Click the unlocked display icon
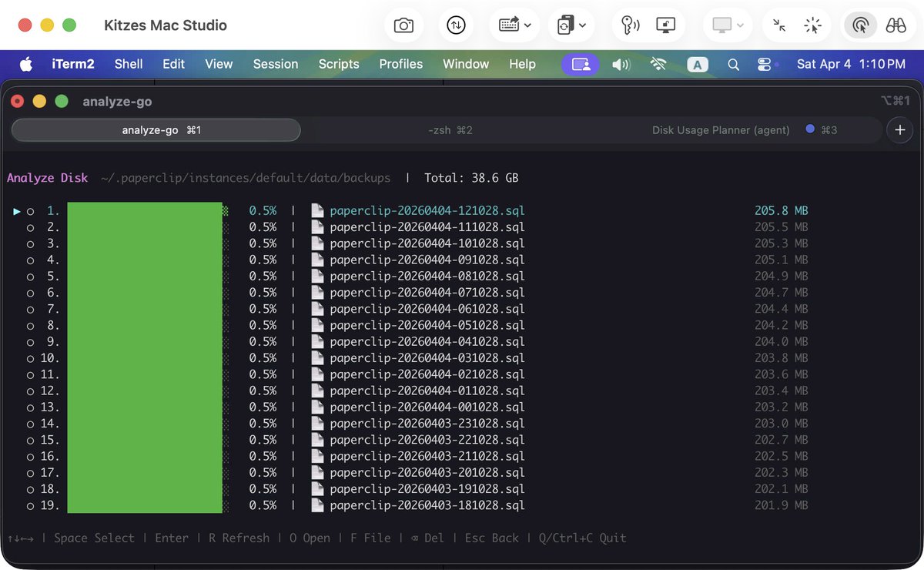Image resolution: width=924 pixels, height=570 pixels. coord(665,25)
